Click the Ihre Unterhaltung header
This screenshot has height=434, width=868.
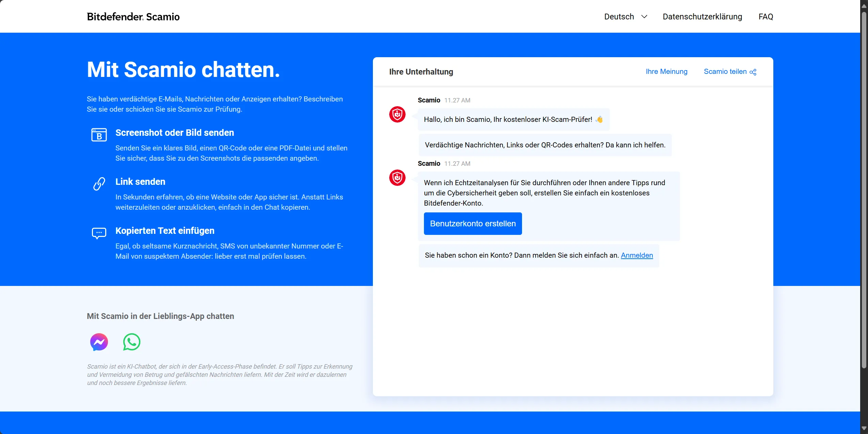coord(421,71)
